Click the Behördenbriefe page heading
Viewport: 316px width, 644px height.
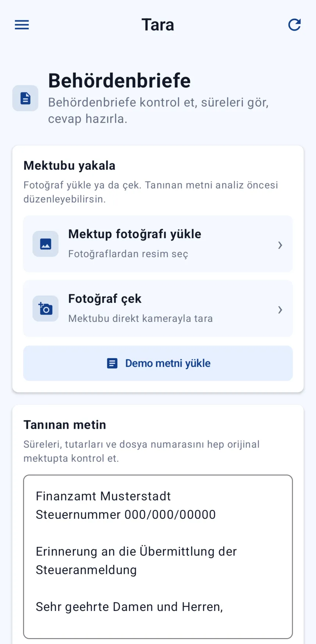(119, 80)
